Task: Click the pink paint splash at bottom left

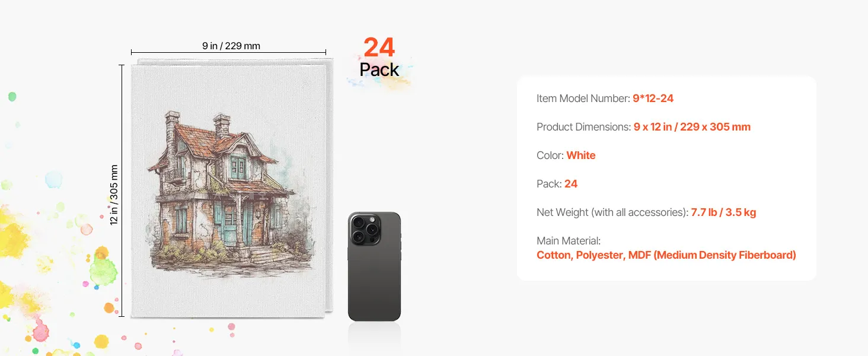Action: [x=40, y=331]
